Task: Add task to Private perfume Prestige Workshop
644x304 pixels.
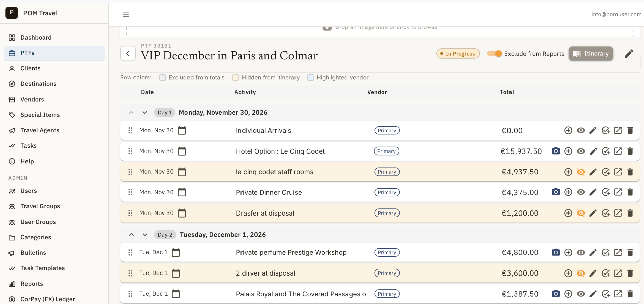Action: pos(606,252)
